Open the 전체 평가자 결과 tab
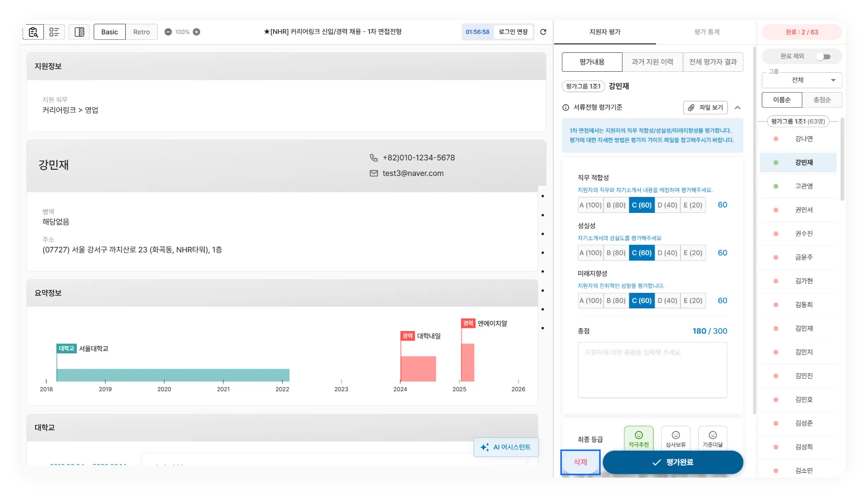Screen dimensions: 868x498 click(x=713, y=62)
